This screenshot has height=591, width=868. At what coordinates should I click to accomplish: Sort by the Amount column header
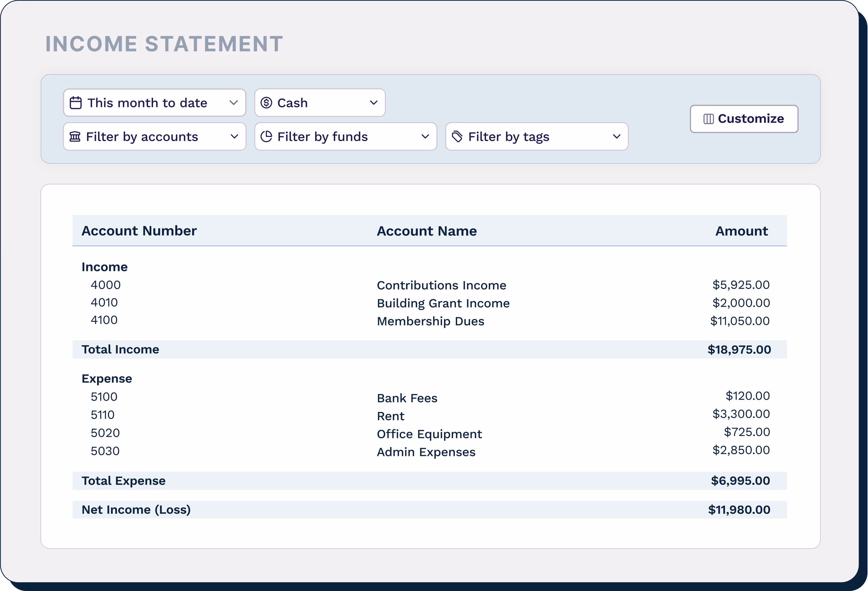tap(742, 231)
